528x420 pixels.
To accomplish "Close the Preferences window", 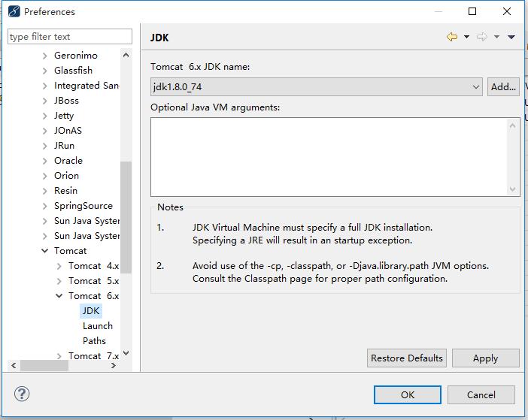I will pyautogui.click(x=507, y=11).
